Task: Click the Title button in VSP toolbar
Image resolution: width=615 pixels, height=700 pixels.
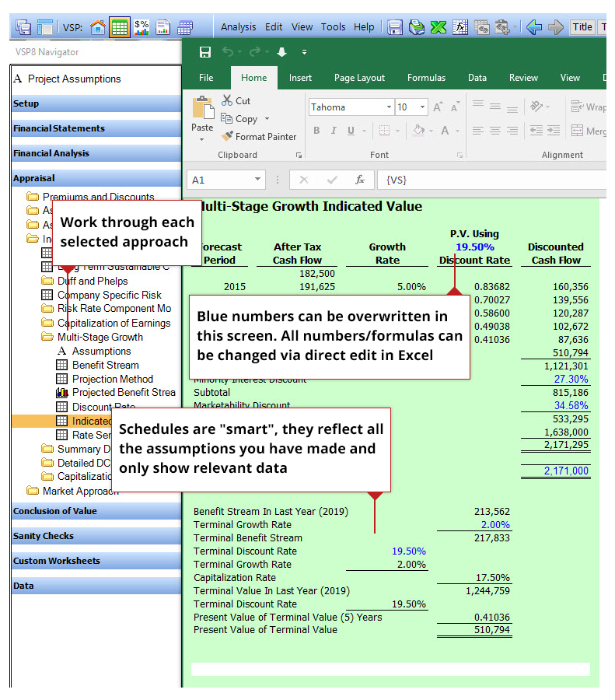Action: tap(582, 27)
